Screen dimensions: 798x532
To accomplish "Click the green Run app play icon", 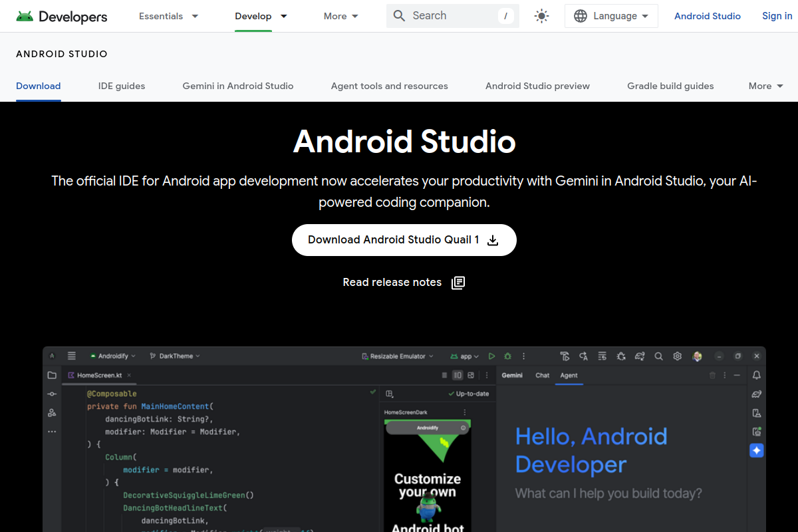I will coord(491,356).
